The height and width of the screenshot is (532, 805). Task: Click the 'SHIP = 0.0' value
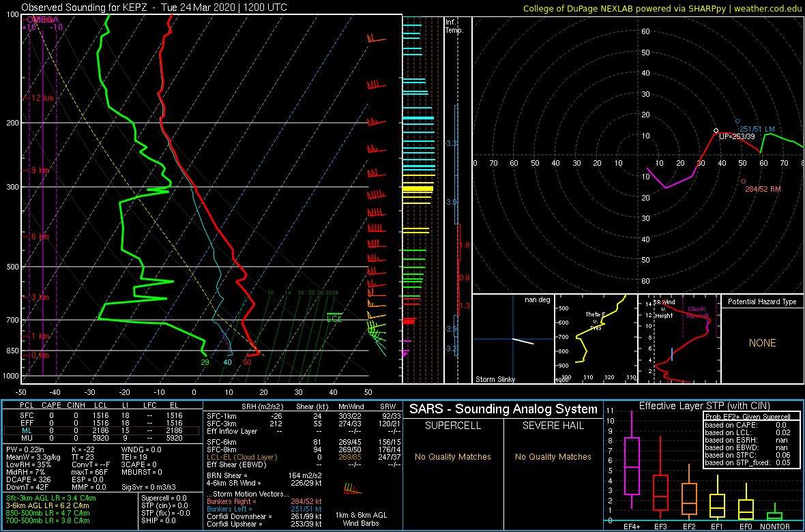coord(159,520)
